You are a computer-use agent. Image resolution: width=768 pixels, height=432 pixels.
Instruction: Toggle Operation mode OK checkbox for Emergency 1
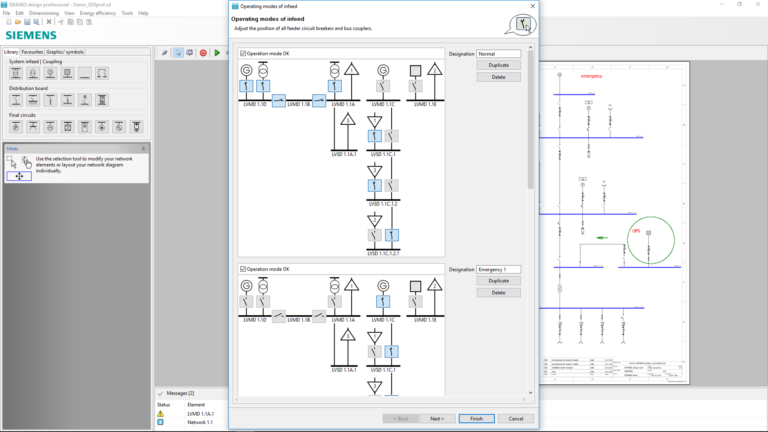click(x=243, y=269)
